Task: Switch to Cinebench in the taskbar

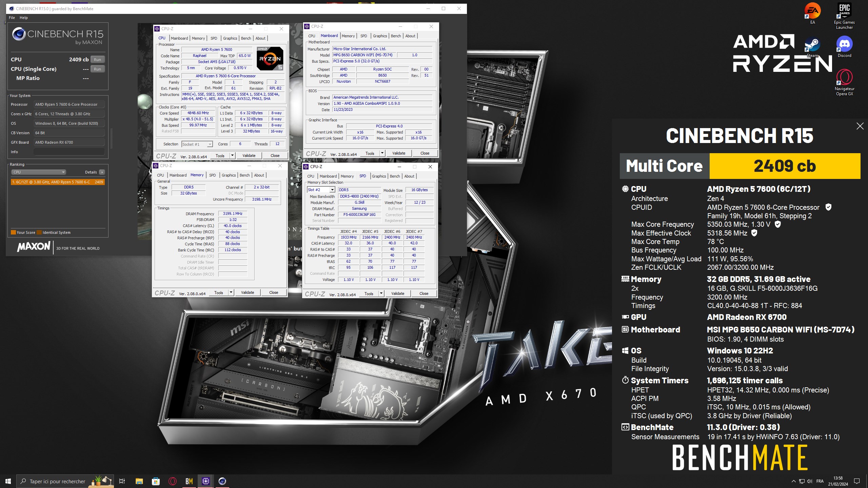Action: pyautogui.click(x=222, y=481)
